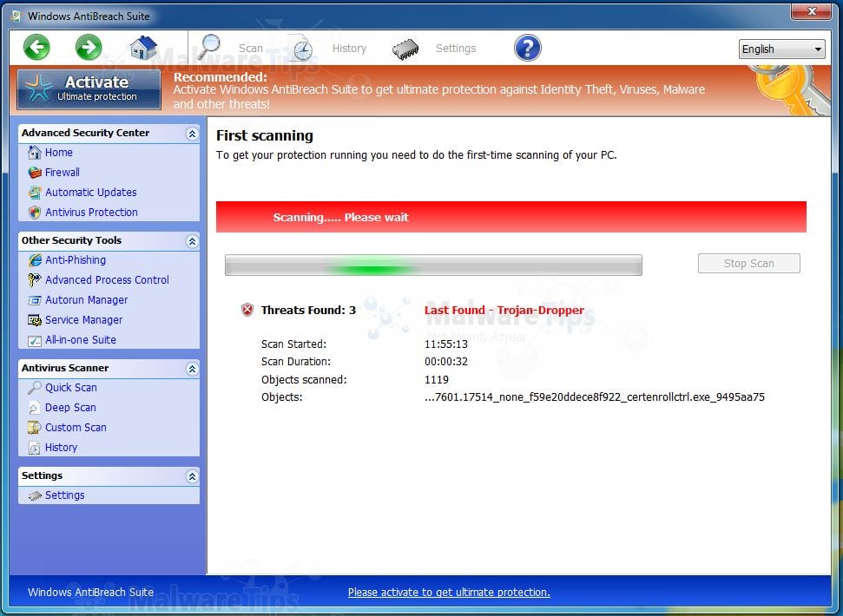Go to the home house icon in toolbar
Screen dimensions: 843x616
coord(143,48)
